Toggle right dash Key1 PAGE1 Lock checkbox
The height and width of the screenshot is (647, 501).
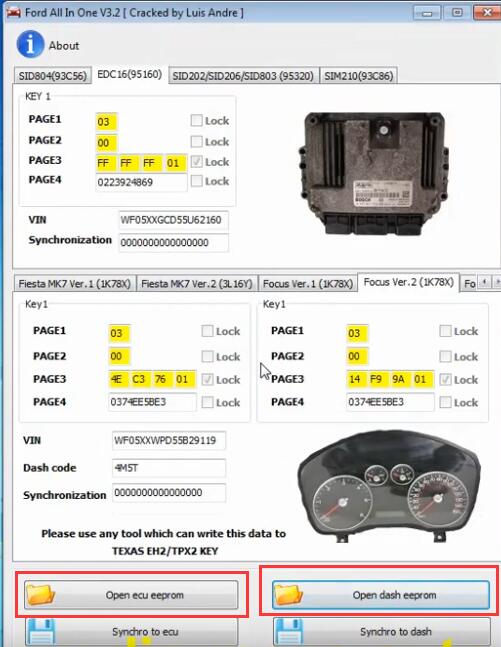coord(445,331)
